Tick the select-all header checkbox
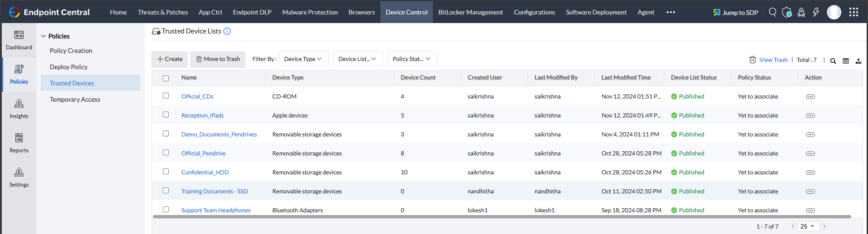The width and height of the screenshot is (868, 234). [x=166, y=78]
